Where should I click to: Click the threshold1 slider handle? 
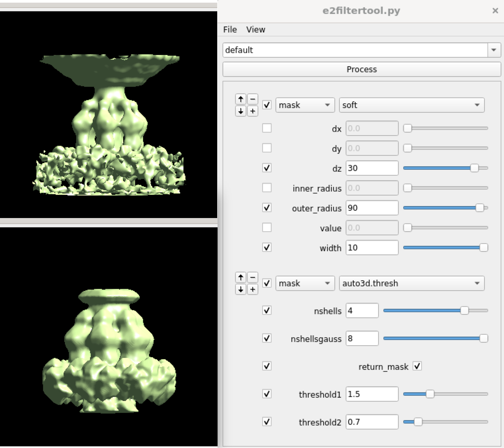pos(430,394)
